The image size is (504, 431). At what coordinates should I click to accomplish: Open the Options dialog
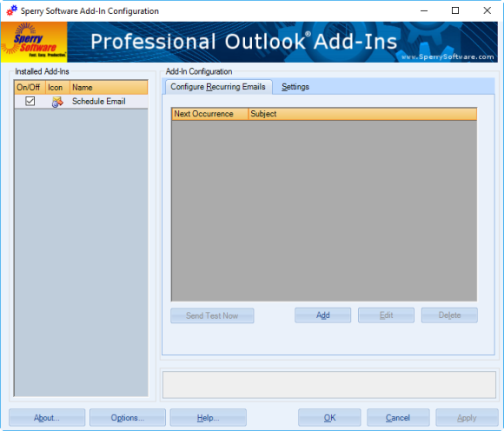[128, 417]
